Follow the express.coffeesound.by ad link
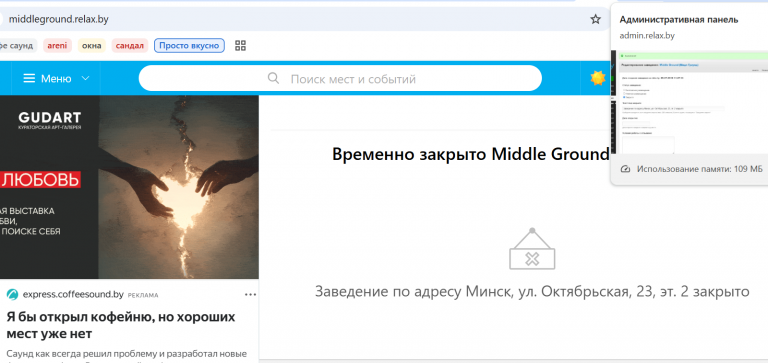The image size is (768, 363). (73, 295)
